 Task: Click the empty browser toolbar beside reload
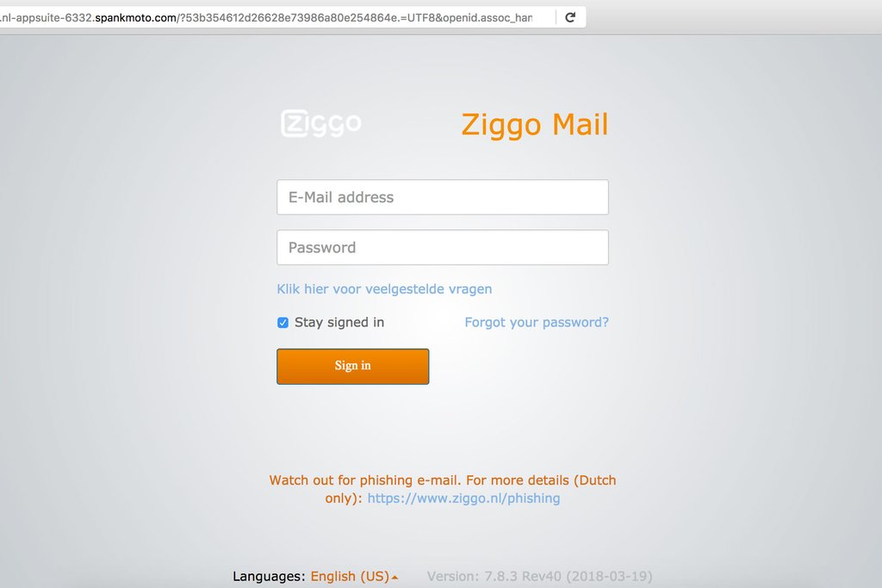point(731,17)
